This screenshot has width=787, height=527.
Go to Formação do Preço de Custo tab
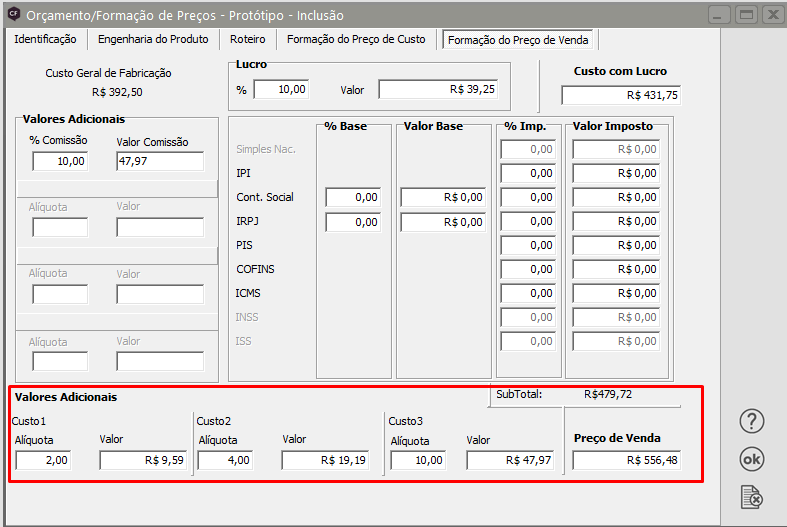356,39
